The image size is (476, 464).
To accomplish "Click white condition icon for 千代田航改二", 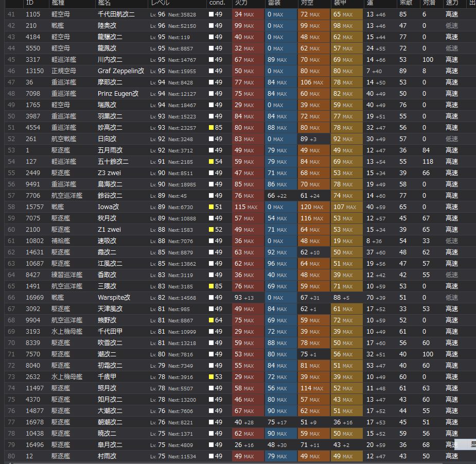I will tap(211, 14).
